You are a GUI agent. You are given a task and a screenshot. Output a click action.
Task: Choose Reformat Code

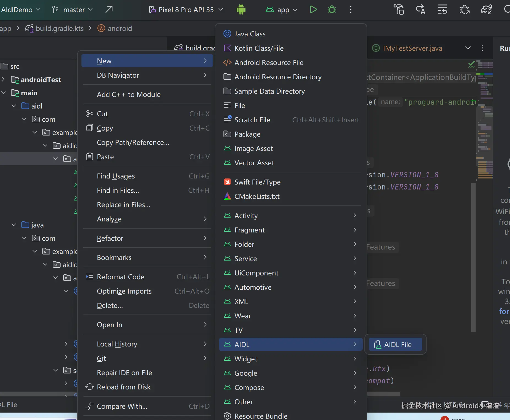147,277
